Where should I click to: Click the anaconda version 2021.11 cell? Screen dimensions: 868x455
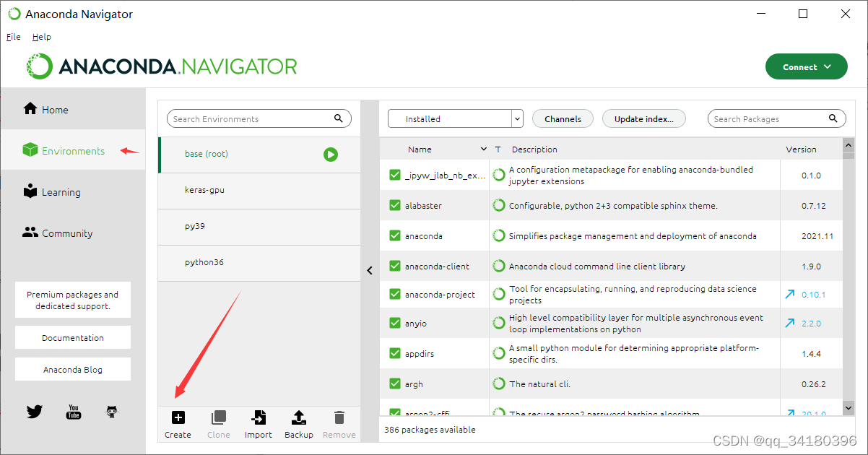[x=811, y=235]
